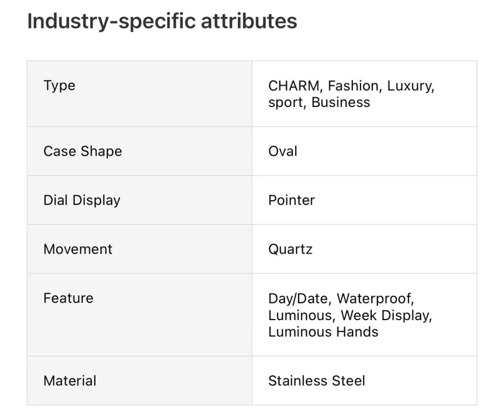Image resolution: width=504 pixels, height=420 pixels.
Task: Click the Movement attribute label
Action: pyautogui.click(x=78, y=249)
